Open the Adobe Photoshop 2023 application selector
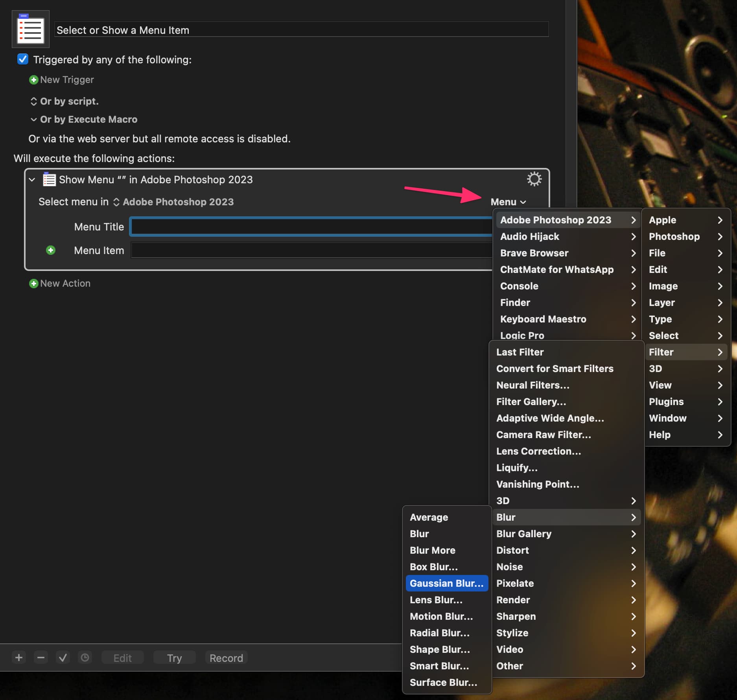Screen dimensions: 737x700 pos(173,202)
